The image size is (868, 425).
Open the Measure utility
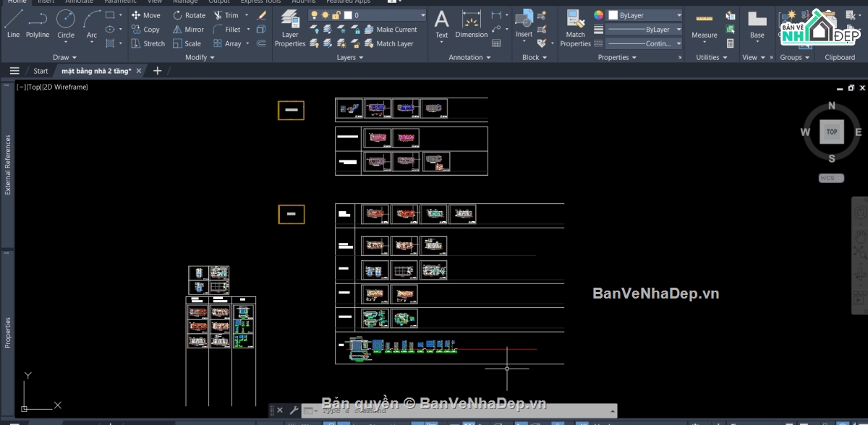tap(704, 24)
